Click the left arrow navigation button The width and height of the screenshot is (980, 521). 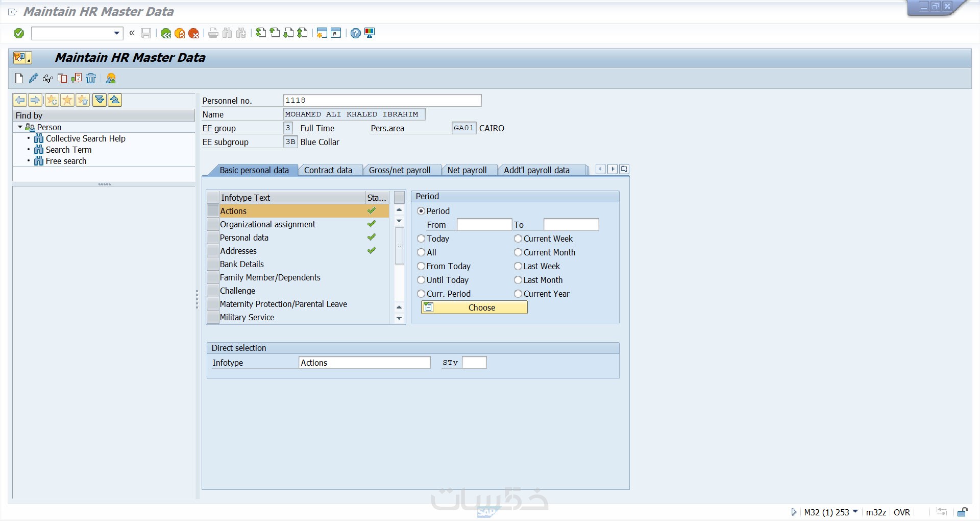(x=20, y=100)
